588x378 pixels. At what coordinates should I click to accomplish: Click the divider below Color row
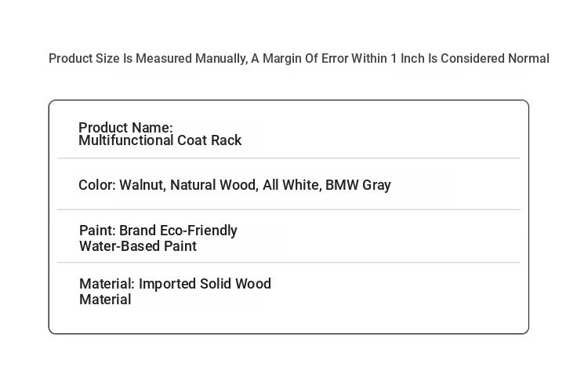pos(289,209)
